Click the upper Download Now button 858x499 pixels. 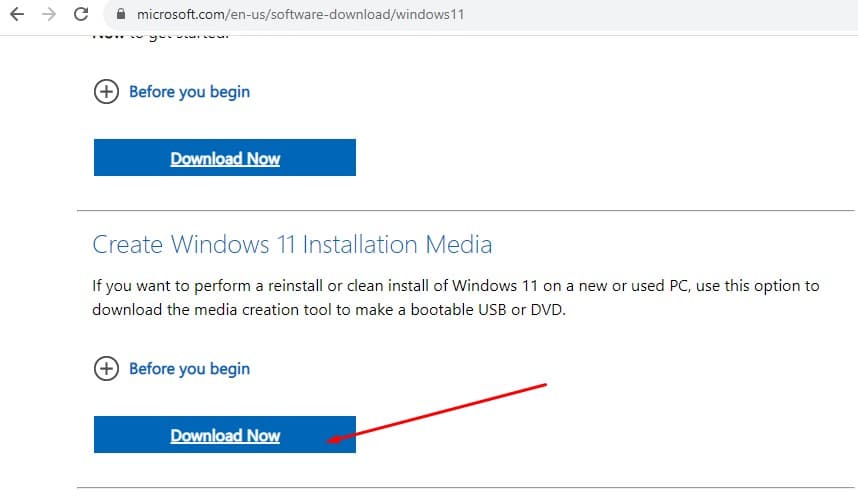click(x=225, y=158)
